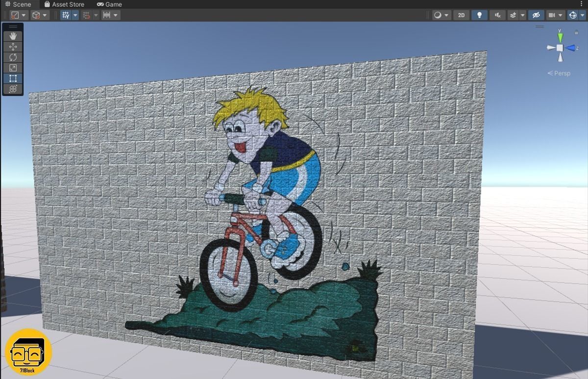Open the scene camera dropdown arrow
The width and height of the screenshot is (588, 379).
(561, 15)
